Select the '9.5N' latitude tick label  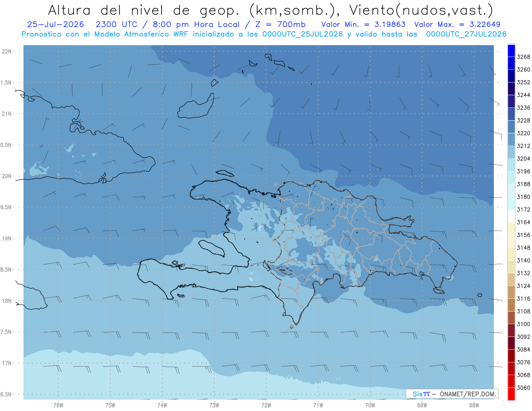pos(7,207)
